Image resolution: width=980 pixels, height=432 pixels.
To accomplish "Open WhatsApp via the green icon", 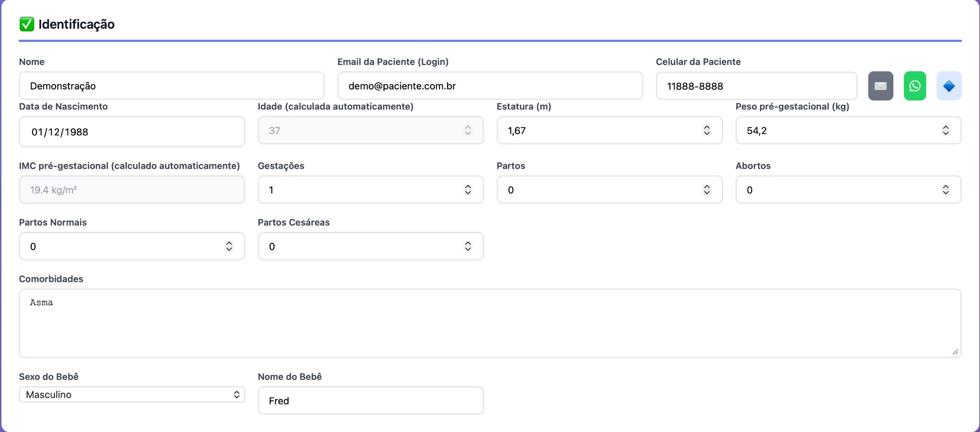I will (x=915, y=86).
